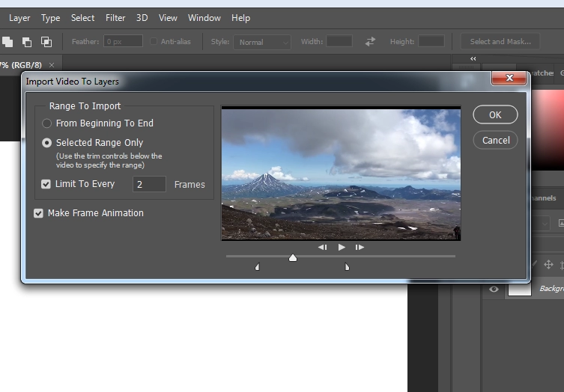This screenshot has width=564, height=392.
Task: Switch to the Channels panel tab
Action: point(543,198)
